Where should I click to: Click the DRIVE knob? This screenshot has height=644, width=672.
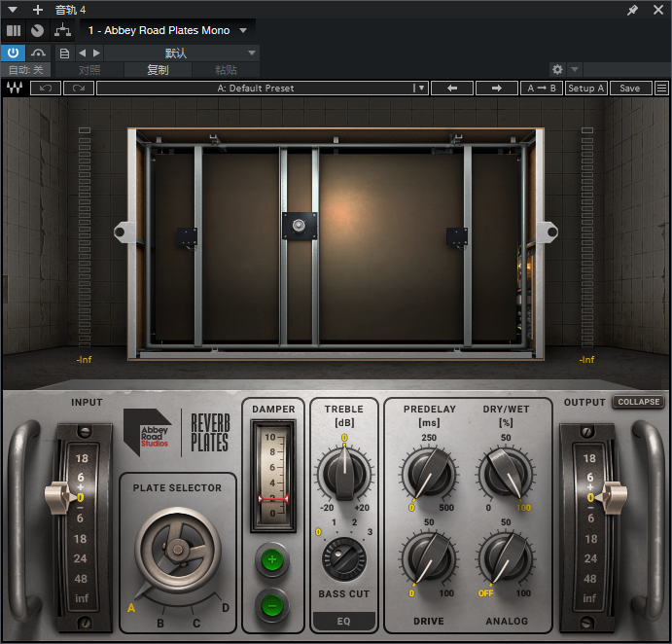(429, 558)
